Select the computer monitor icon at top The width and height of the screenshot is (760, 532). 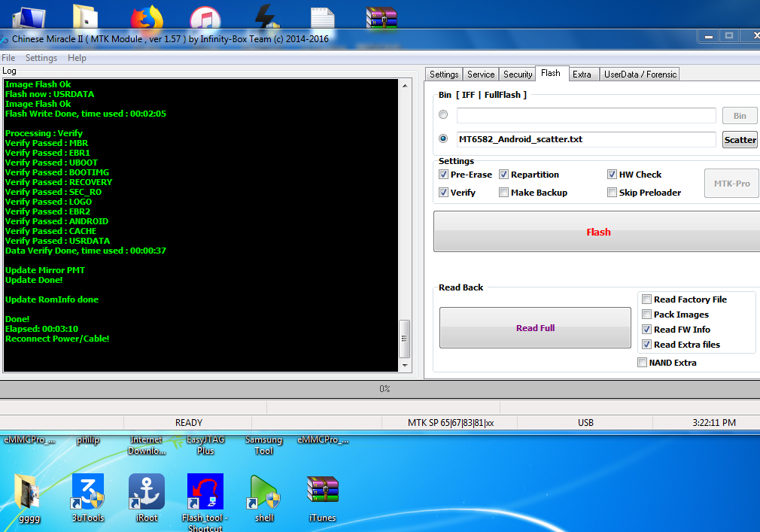(x=29, y=18)
